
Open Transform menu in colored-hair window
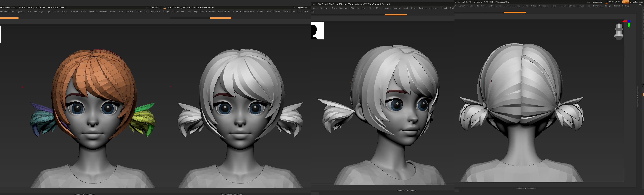coord(156,12)
